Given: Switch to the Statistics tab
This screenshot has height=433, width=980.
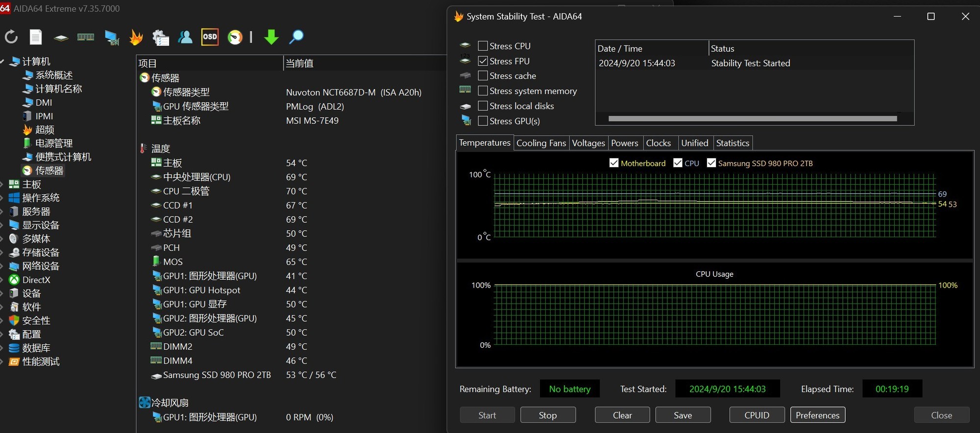Looking at the screenshot, I should [x=733, y=143].
